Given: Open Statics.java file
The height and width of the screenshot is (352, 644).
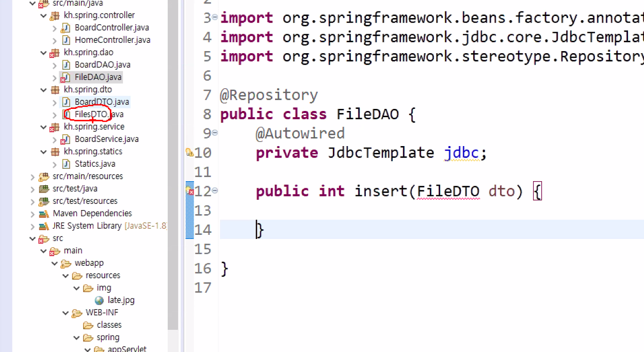Looking at the screenshot, I should tap(95, 164).
